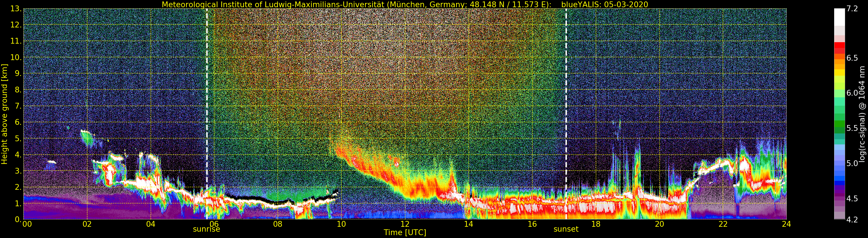Screen dimensions: 868x238
Task: Click the '11.' height axis tick label
Action: pos(16,41)
